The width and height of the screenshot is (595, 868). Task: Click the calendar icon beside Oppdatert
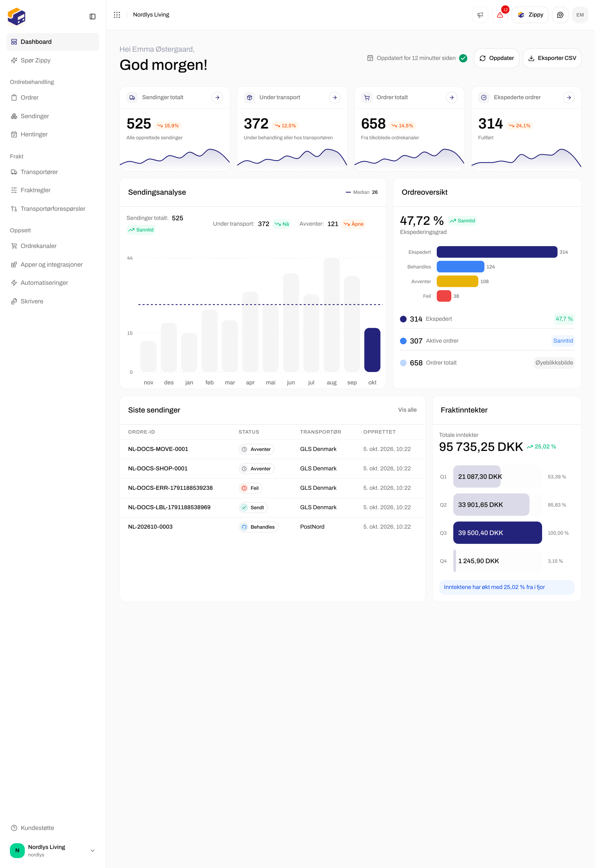tap(370, 58)
